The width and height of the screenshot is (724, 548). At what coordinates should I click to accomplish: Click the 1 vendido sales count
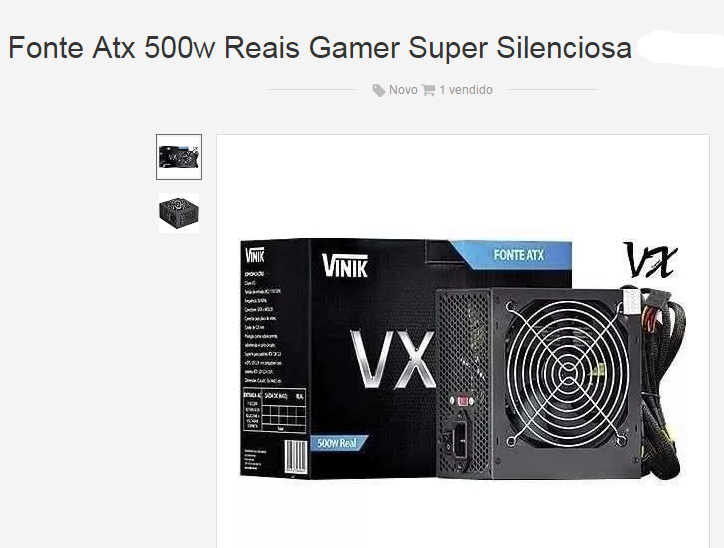465,90
